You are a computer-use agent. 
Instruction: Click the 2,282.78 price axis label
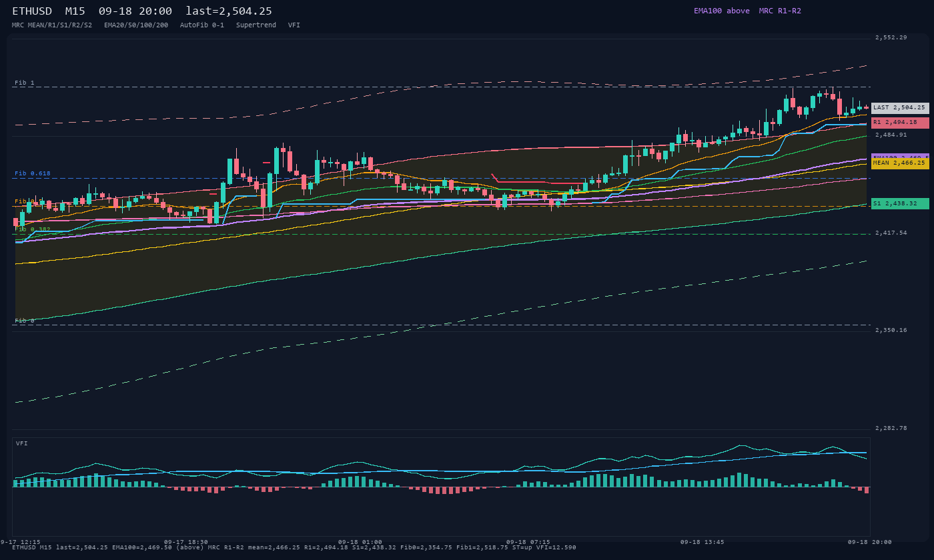(891, 428)
